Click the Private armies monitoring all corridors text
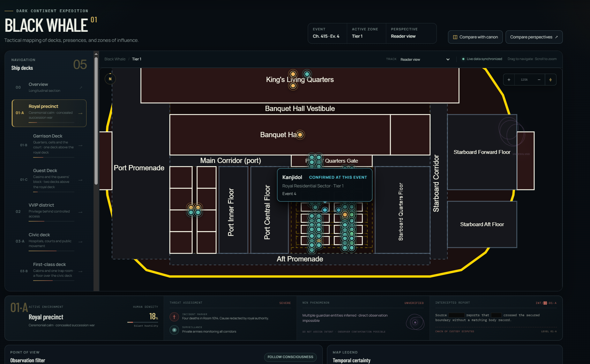The image size is (590, 364). coord(209,332)
